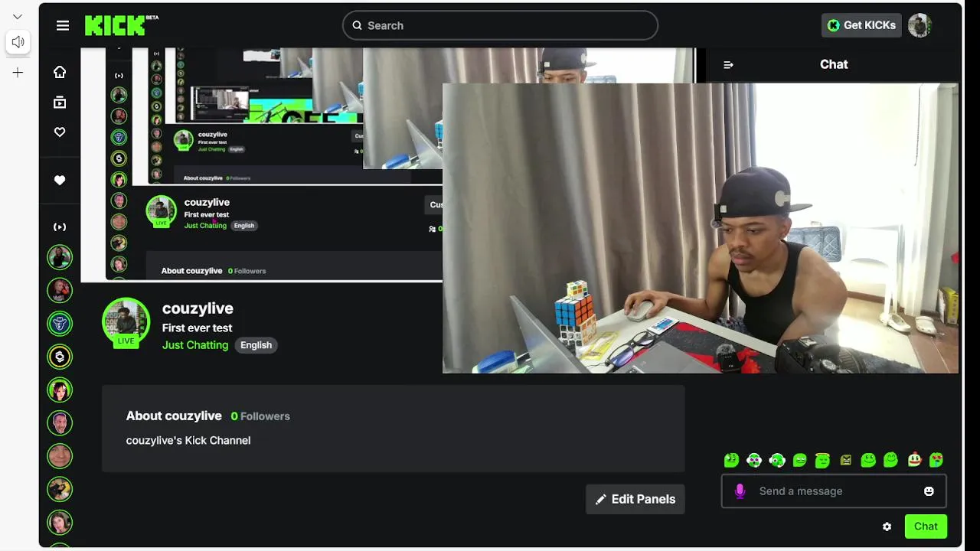980x551 pixels.
Task: Open the user profile avatar menu
Action: [920, 25]
